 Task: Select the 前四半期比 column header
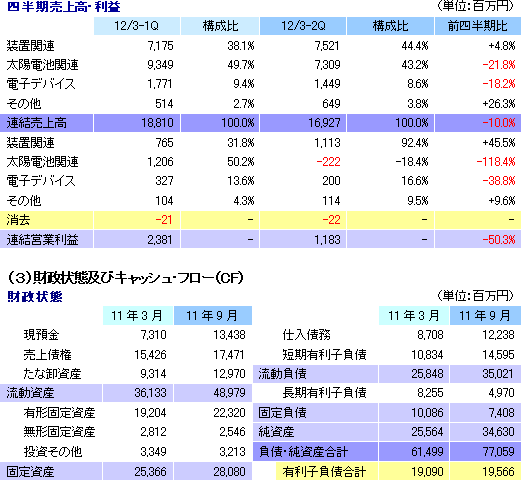pyautogui.click(x=478, y=26)
